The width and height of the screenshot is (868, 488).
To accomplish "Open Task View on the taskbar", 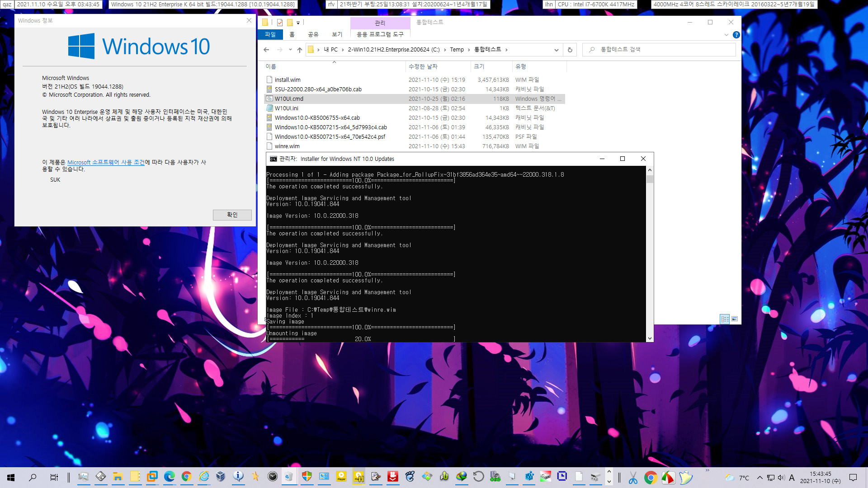I will (54, 477).
